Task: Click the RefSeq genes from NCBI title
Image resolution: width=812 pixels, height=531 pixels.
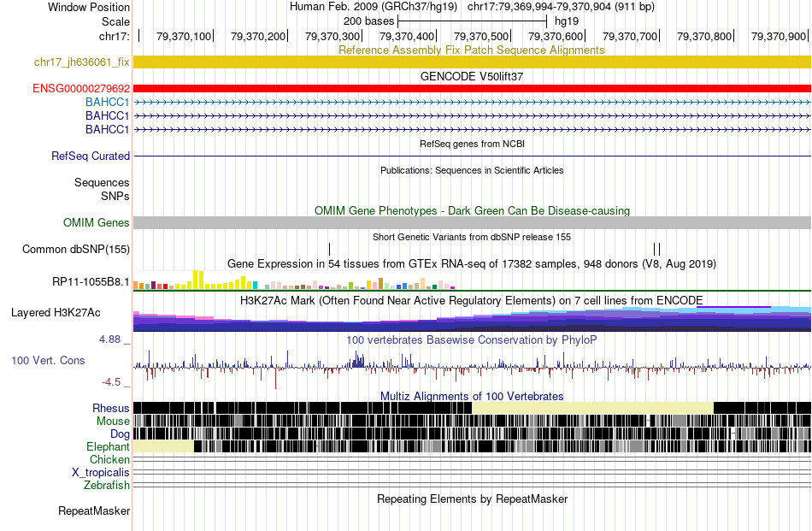Action: click(x=472, y=144)
